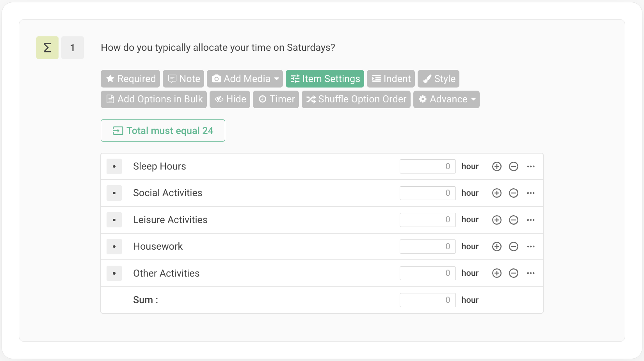Click the sigma question type icon
This screenshot has height=361, width=644.
[x=47, y=47]
